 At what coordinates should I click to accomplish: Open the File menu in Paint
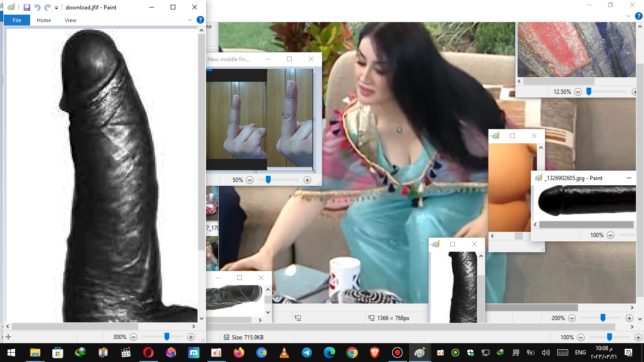[17, 20]
